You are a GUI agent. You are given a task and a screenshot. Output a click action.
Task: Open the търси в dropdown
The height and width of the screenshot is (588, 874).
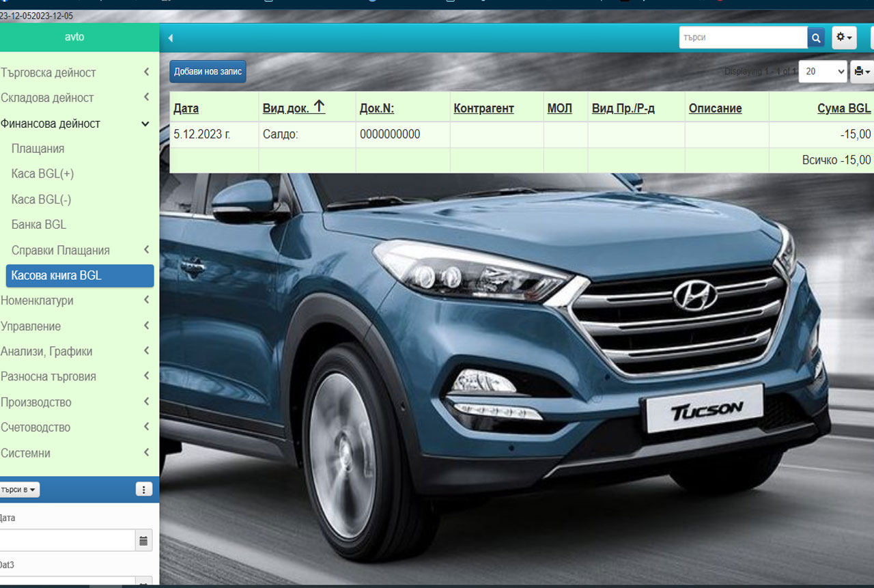click(x=19, y=490)
